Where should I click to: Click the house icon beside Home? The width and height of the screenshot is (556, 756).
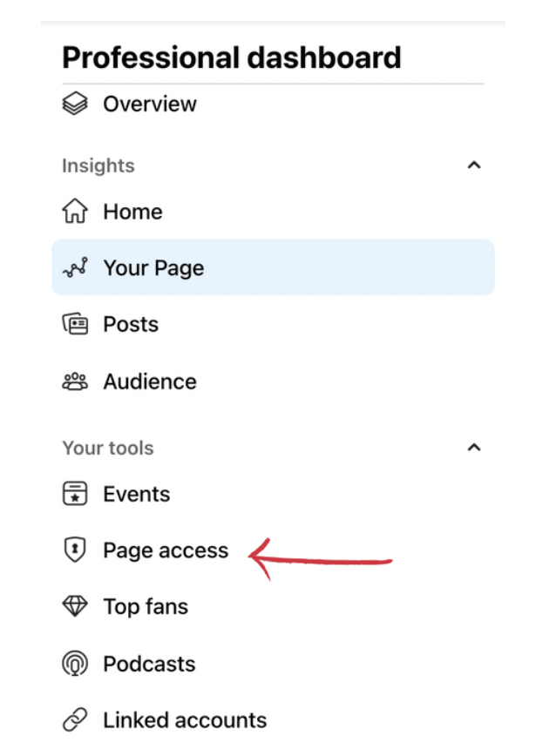point(75,211)
